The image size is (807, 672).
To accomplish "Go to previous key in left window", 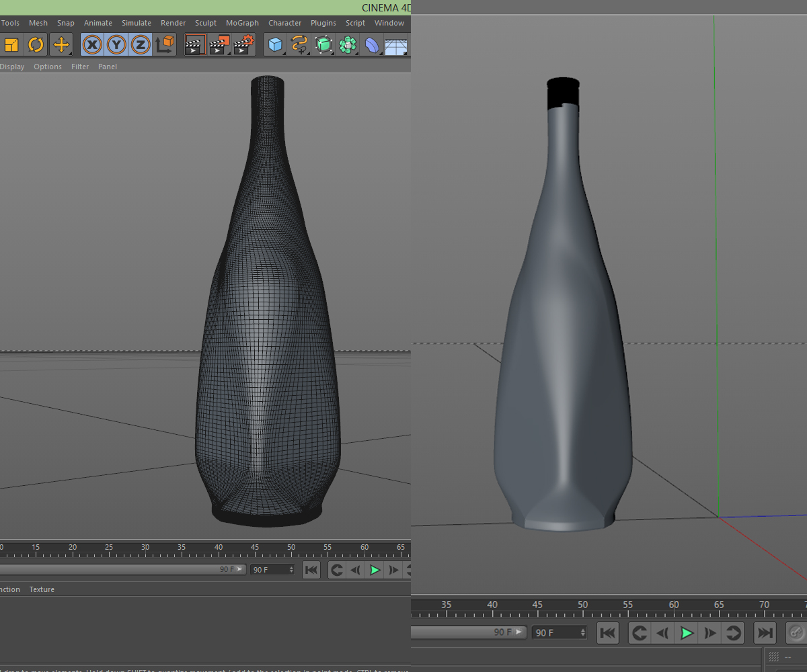I will (337, 570).
